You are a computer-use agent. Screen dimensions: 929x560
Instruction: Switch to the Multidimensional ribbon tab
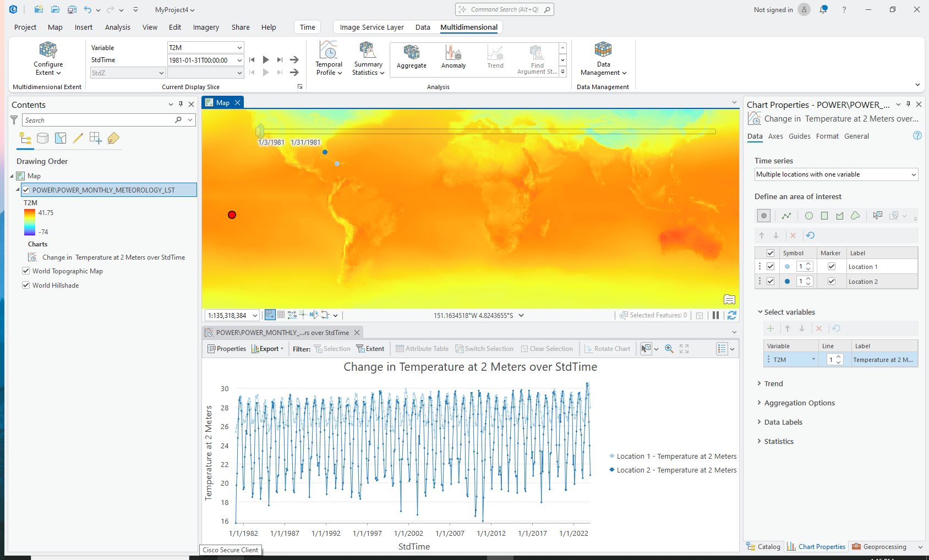coord(469,27)
